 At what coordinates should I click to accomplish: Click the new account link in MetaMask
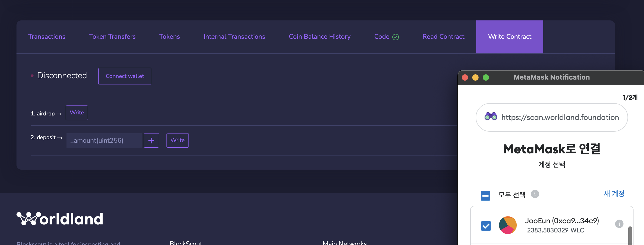614,194
